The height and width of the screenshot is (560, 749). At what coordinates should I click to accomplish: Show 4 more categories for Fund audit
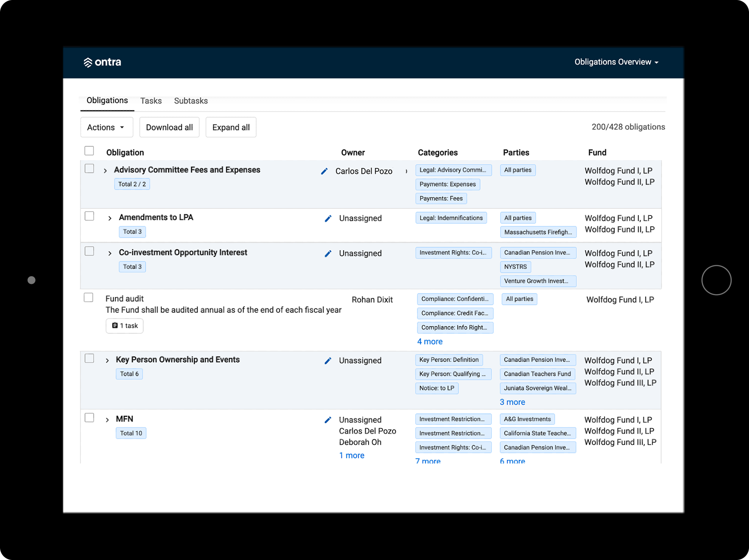click(x=430, y=341)
